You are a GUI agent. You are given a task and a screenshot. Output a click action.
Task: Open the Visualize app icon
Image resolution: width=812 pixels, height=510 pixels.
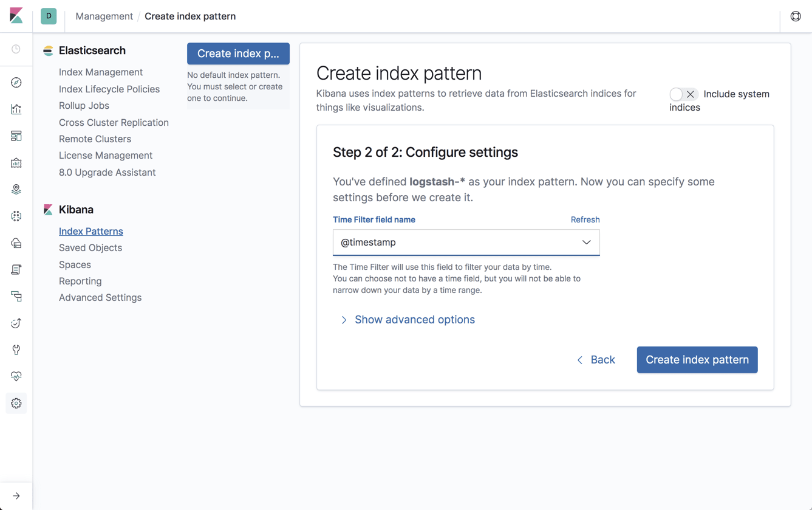16,109
